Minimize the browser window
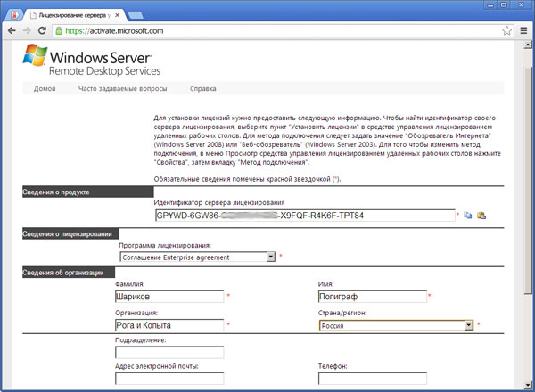535x392 pixels. [490, 4]
